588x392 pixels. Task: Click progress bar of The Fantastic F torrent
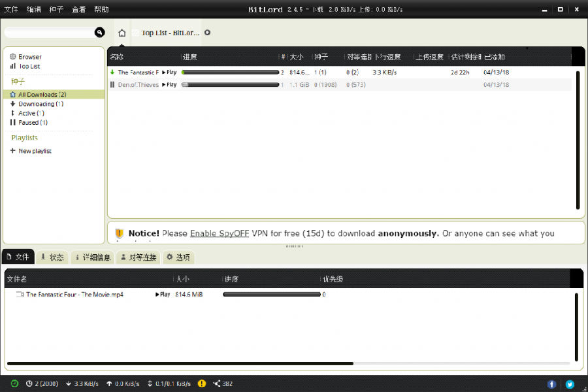[x=230, y=72]
